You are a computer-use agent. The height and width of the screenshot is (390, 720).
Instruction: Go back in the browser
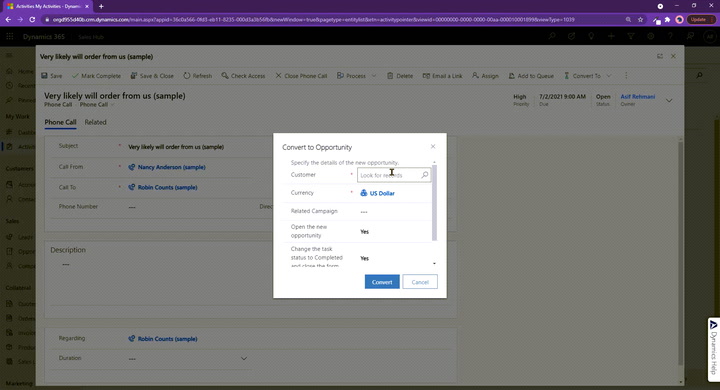coord(8,20)
